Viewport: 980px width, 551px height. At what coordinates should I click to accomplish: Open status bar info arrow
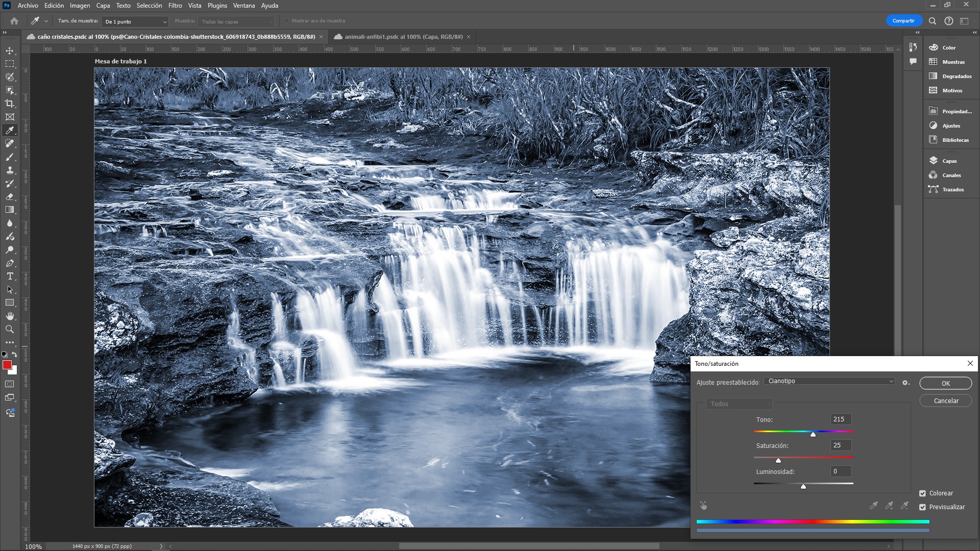(161, 546)
